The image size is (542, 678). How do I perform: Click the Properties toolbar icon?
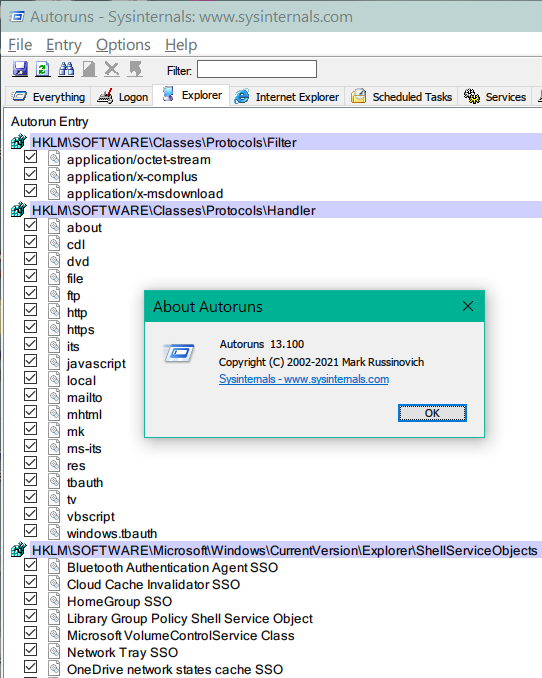tap(89, 69)
